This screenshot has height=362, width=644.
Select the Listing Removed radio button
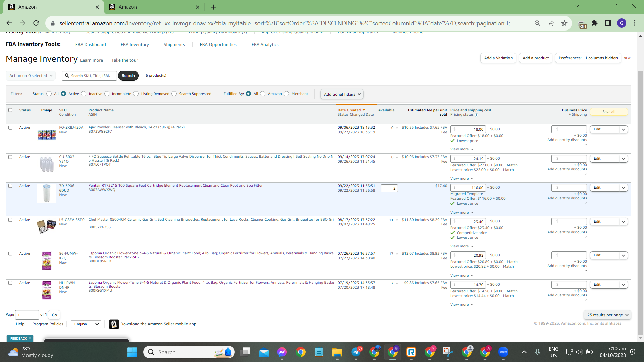pyautogui.click(x=136, y=94)
